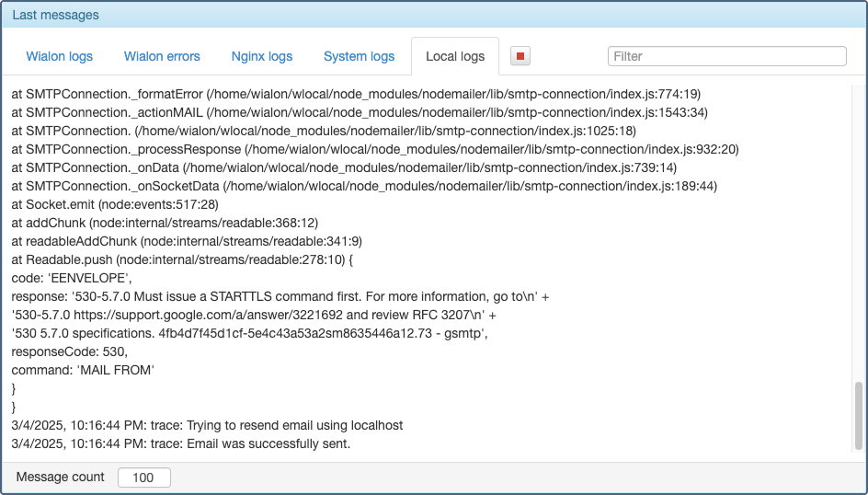Click the Message count label
The width and height of the screenshot is (868, 495).
click(61, 478)
